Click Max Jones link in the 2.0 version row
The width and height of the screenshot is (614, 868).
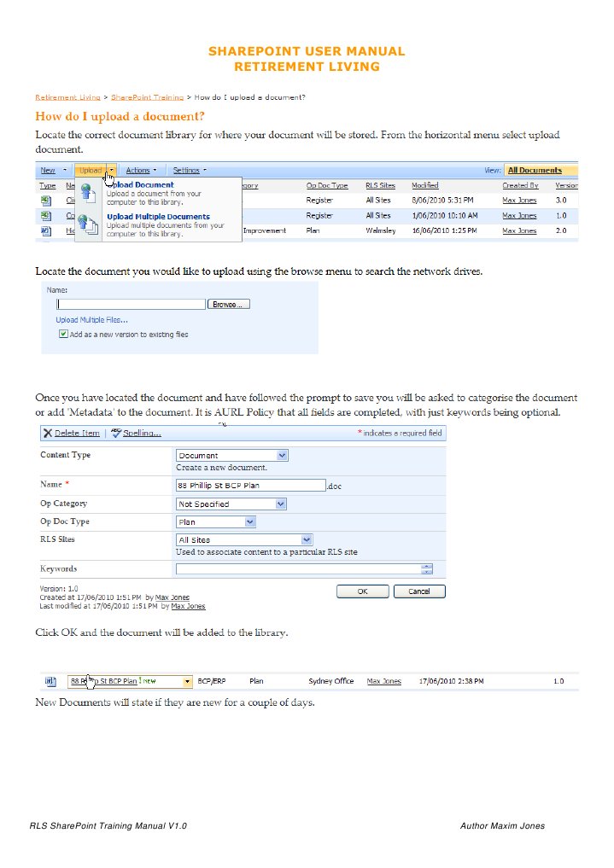point(519,230)
